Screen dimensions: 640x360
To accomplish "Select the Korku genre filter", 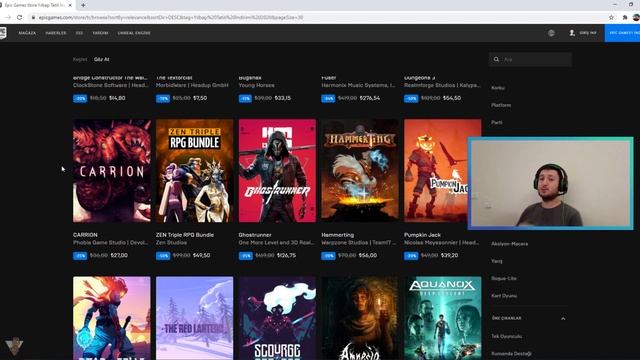I will coord(498,88).
